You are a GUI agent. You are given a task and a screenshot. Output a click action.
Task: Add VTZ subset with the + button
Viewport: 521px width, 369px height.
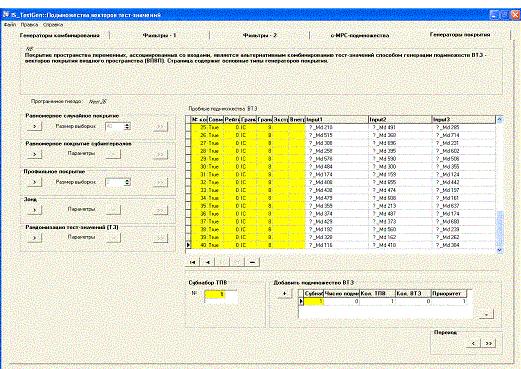(284, 294)
